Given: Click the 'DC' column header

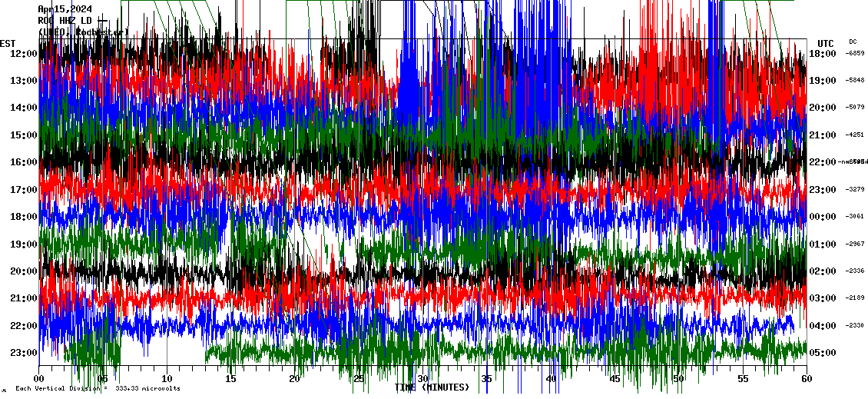Looking at the screenshot, I should coord(852,42).
